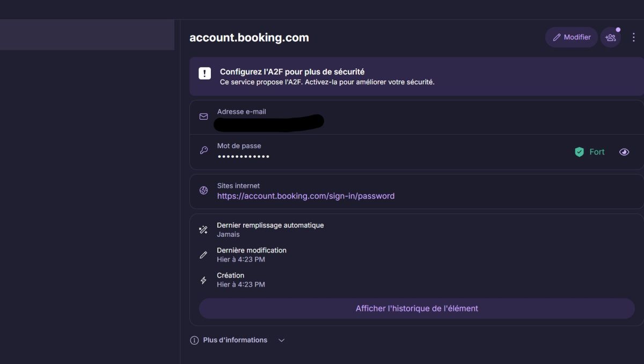Expand the 'Plus d'informations' chevron

pyautogui.click(x=281, y=340)
